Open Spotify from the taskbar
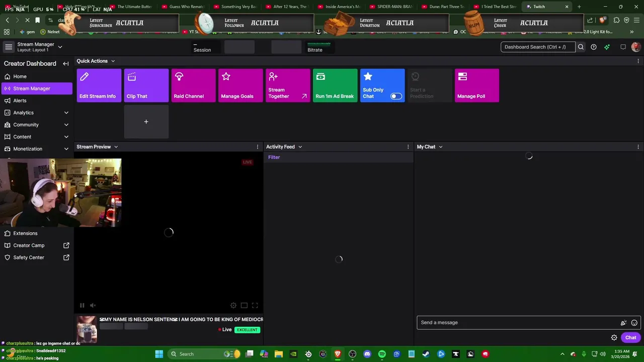Viewport: 644px width, 362px height. (x=382, y=354)
